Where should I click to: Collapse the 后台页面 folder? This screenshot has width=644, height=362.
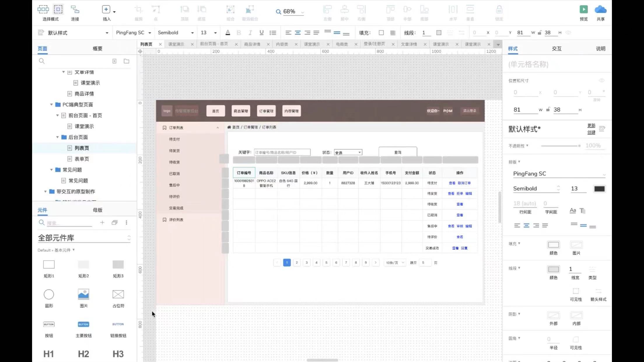(x=57, y=137)
